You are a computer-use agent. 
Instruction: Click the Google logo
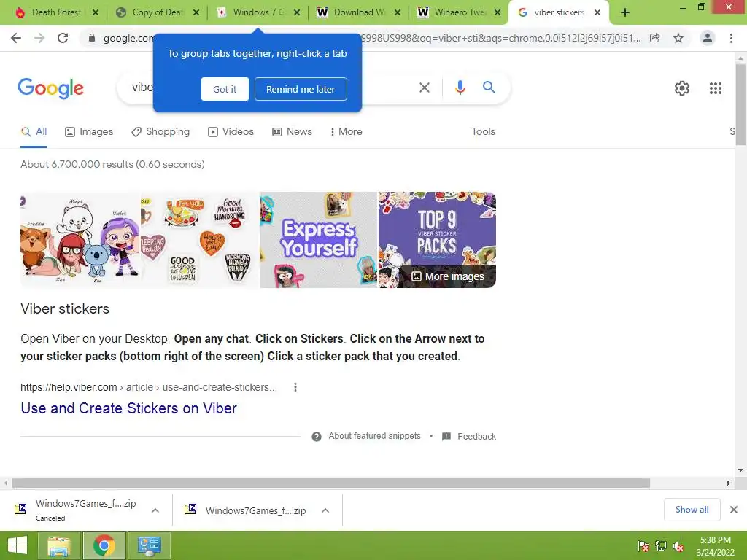click(50, 88)
